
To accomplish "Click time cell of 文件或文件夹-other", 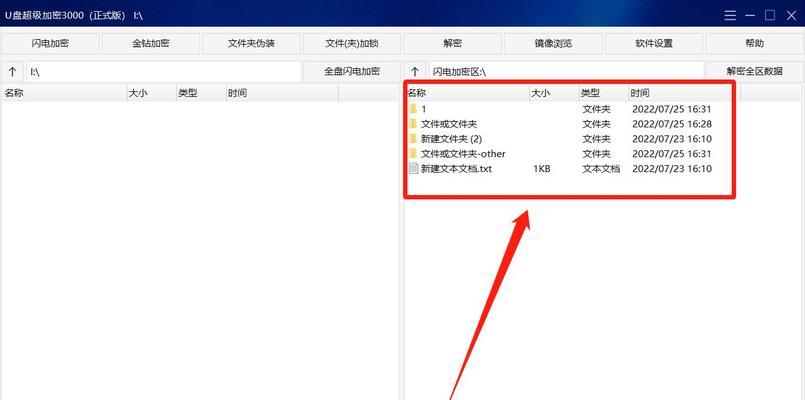I will (672, 154).
